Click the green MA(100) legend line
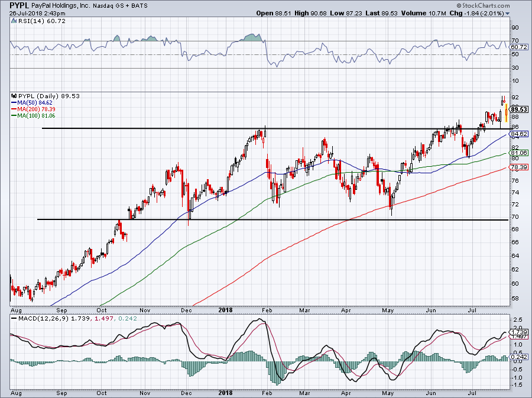This screenshot has width=532, height=398. pos(14,116)
